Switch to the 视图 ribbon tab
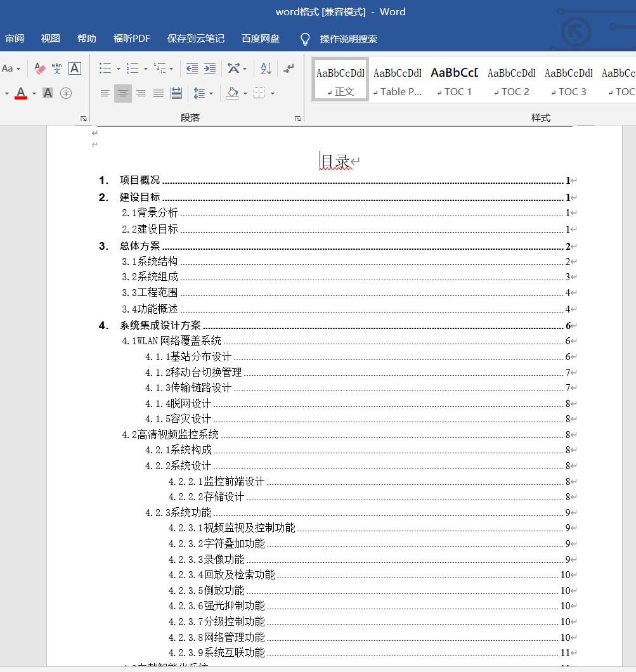This screenshot has width=636, height=672. pos(49,38)
